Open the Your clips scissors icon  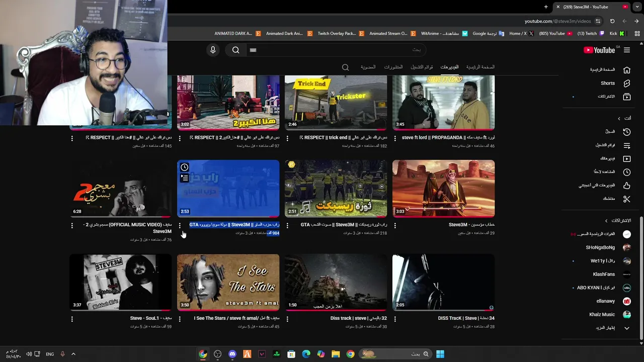[x=626, y=199]
